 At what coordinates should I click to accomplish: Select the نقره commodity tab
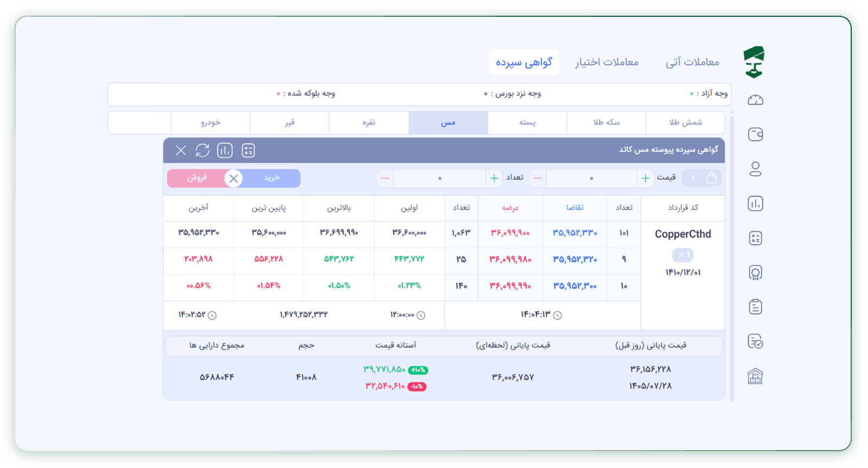point(369,123)
